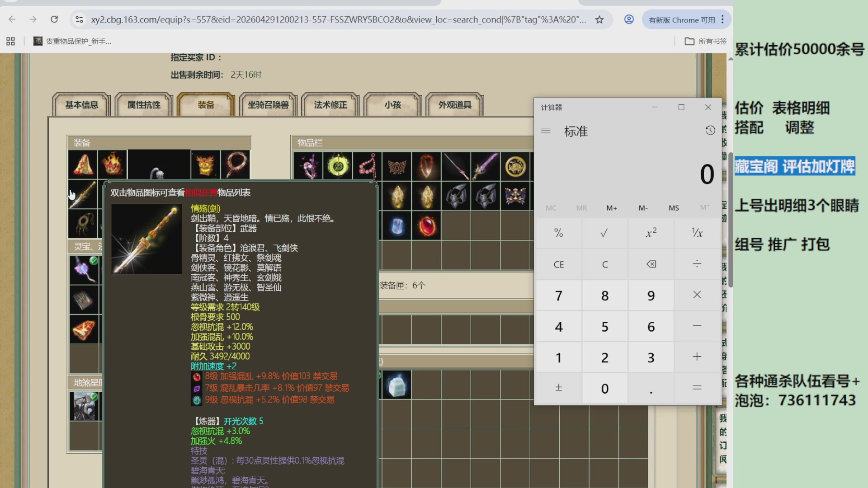Open the 小孩 tab

point(393,105)
